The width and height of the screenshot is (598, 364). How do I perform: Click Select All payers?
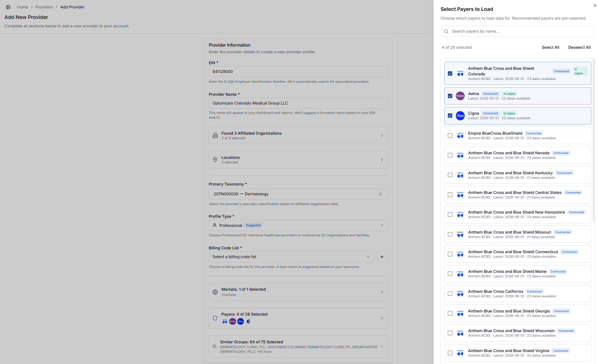(x=550, y=47)
